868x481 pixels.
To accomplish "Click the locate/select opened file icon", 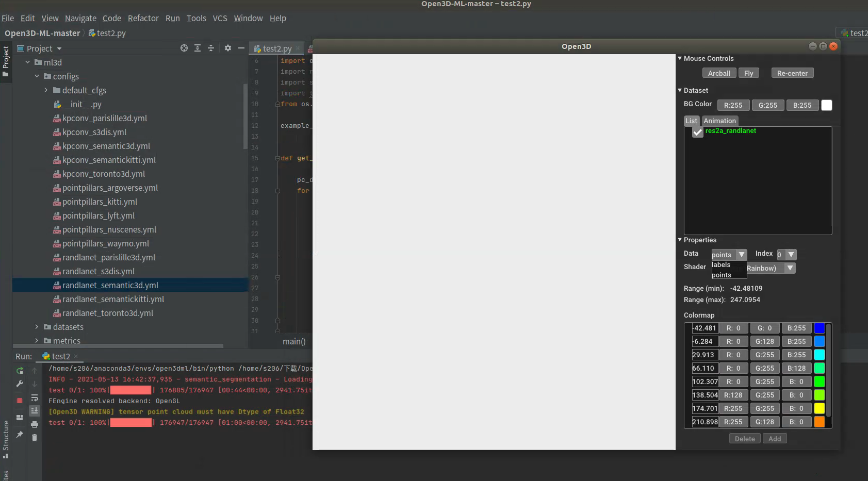I will pyautogui.click(x=184, y=48).
